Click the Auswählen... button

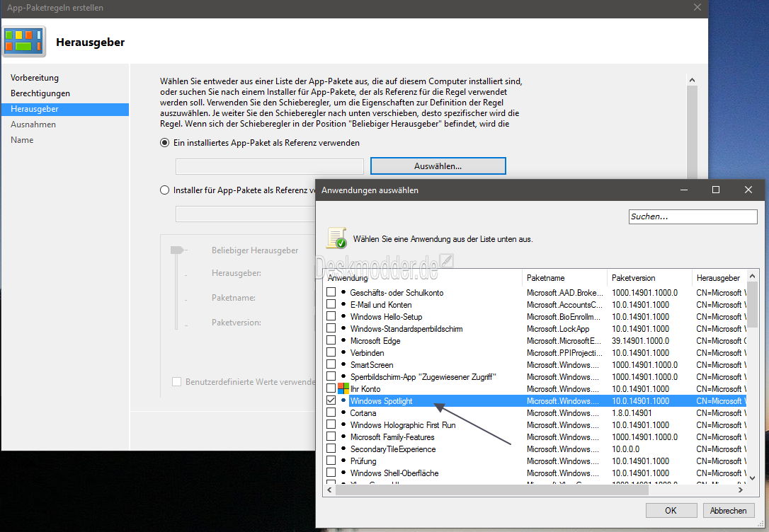pyautogui.click(x=438, y=166)
